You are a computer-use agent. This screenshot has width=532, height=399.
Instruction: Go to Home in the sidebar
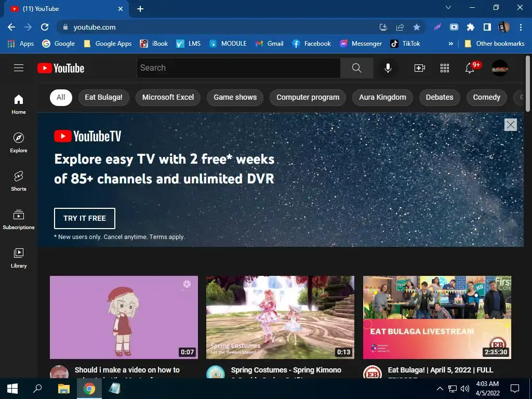pos(19,104)
